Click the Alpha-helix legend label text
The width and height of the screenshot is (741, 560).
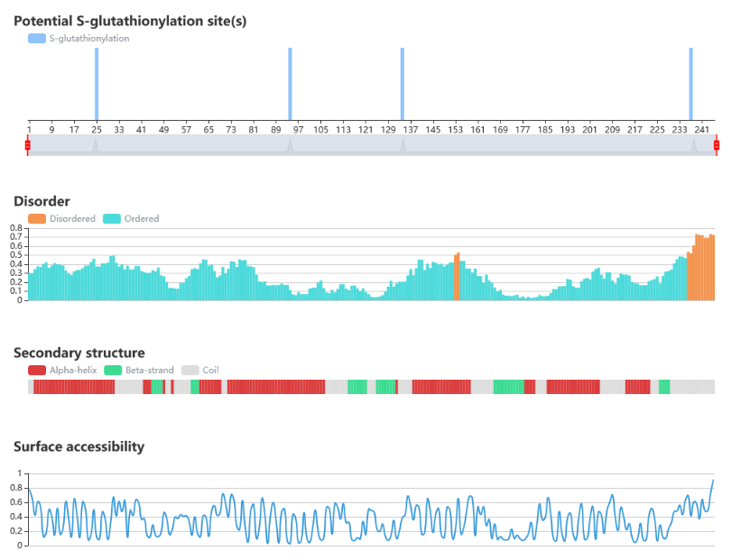point(73,371)
